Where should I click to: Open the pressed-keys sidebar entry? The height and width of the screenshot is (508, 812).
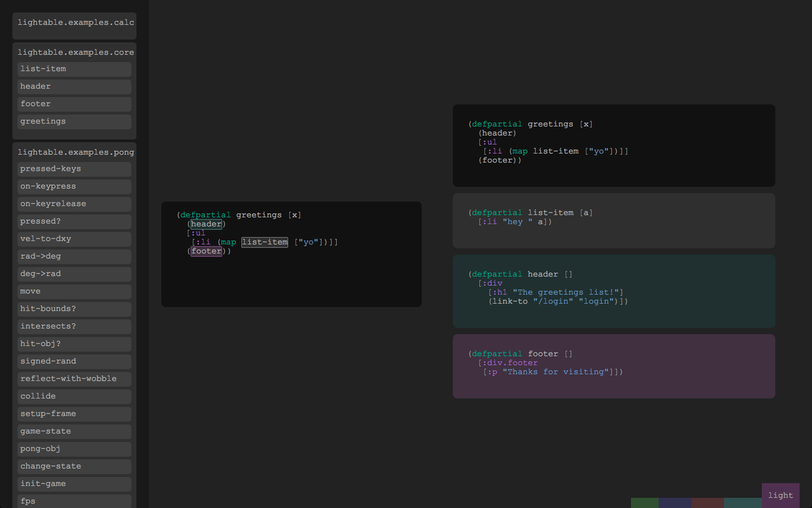point(74,169)
